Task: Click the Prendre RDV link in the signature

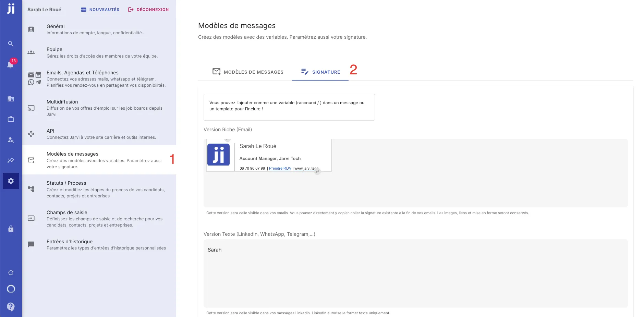Action: click(280, 168)
